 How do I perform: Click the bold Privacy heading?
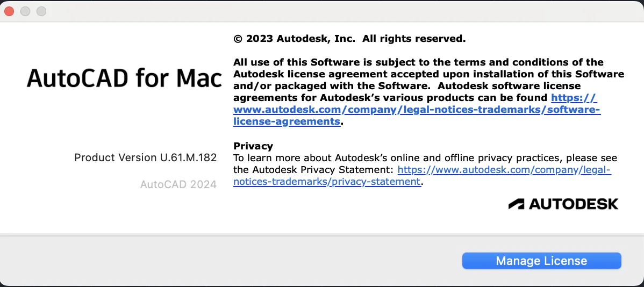point(253,146)
